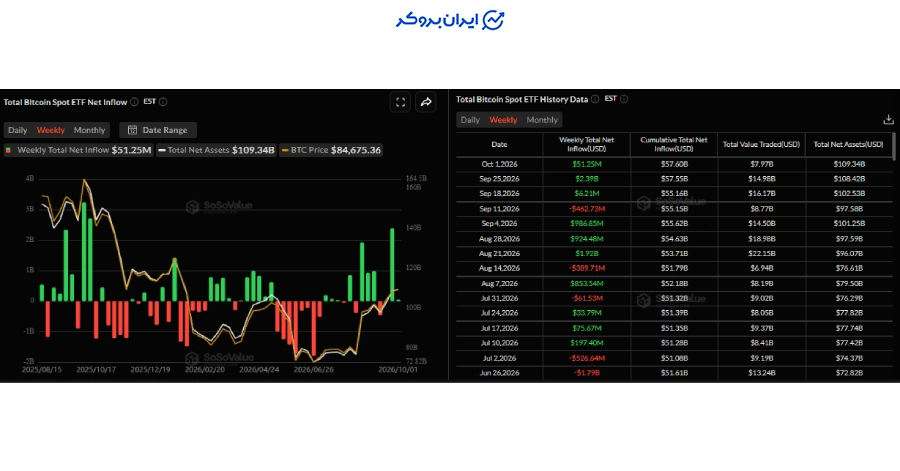This screenshot has height=471, width=900.
Task: Click Total Value Traded(USD) column header
Action: pyautogui.click(x=761, y=145)
